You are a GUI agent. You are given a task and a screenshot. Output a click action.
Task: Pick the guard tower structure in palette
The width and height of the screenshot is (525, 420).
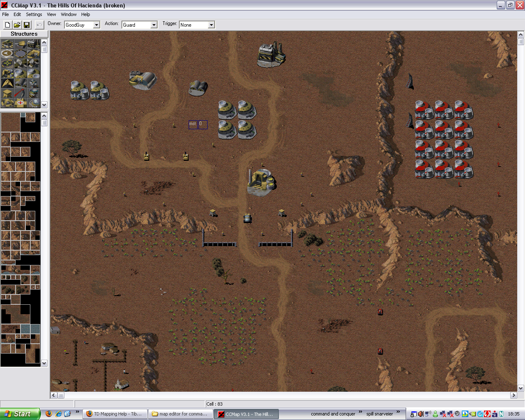pyautogui.click(x=7, y=93)
